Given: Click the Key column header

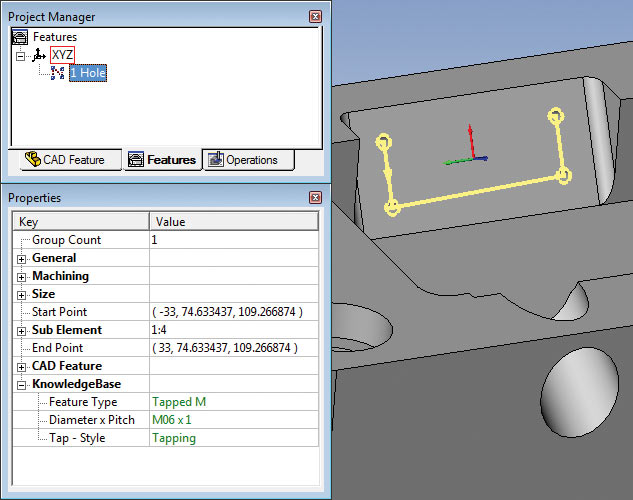Looking at the screenshot, I should pos(81,221).
